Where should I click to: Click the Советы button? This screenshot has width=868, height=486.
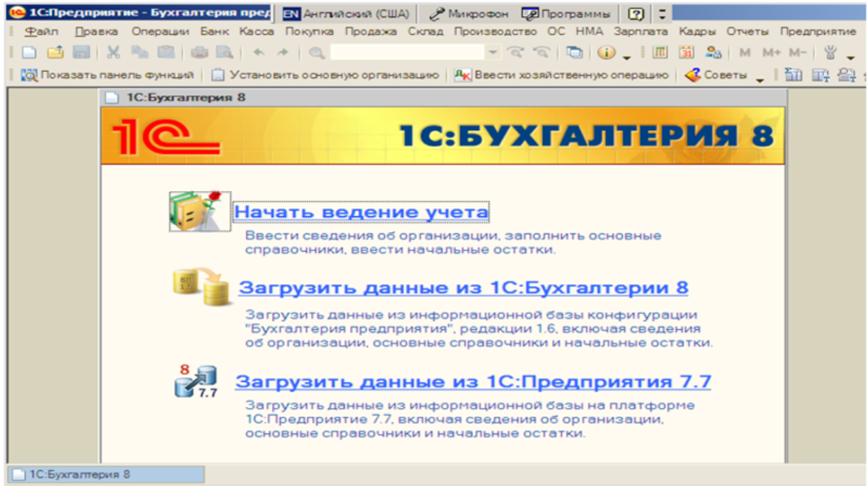tap(716, 75)
